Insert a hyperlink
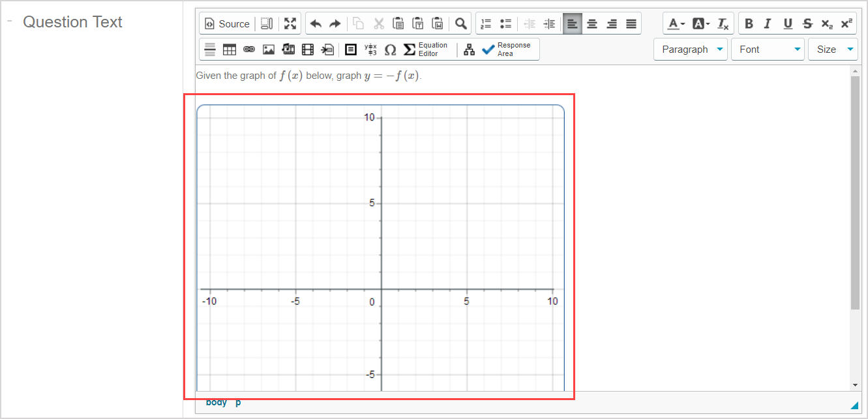868x419 pixels. (248, 49)
